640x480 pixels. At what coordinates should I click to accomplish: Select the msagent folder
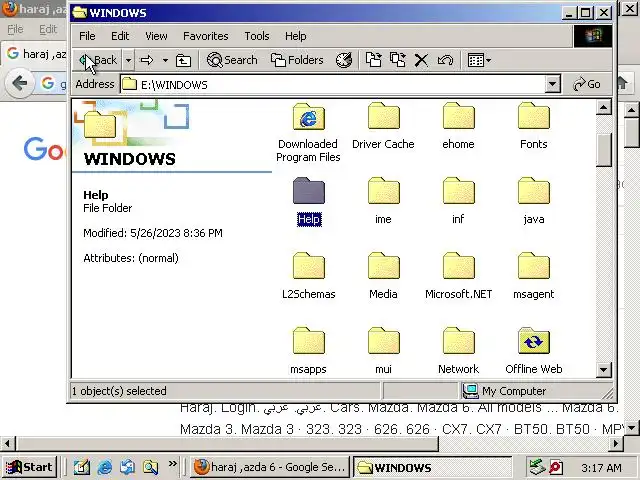tap(533, 276)
